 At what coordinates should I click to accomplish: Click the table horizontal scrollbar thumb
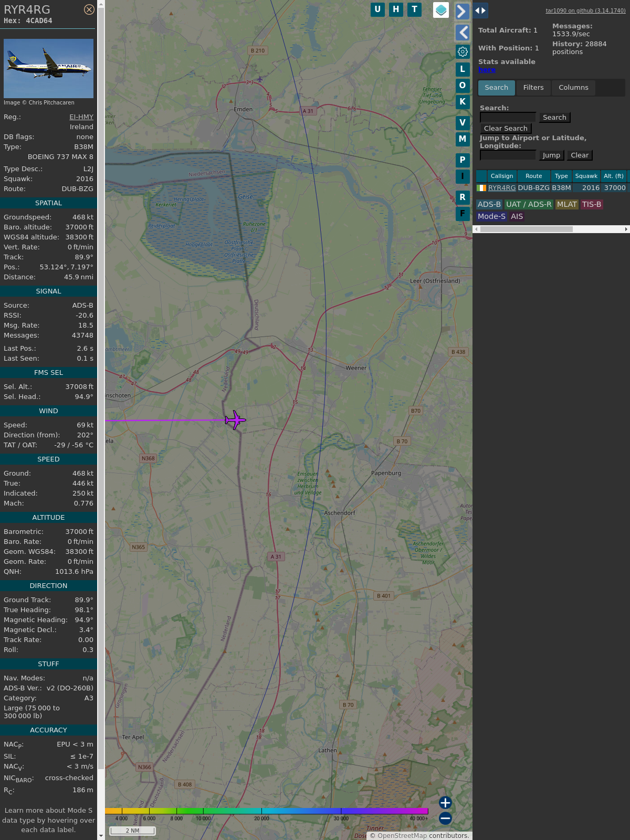527,229
